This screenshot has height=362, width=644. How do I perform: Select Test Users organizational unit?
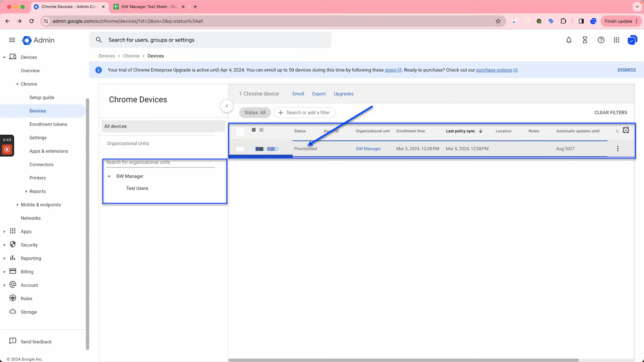point(137,188)
